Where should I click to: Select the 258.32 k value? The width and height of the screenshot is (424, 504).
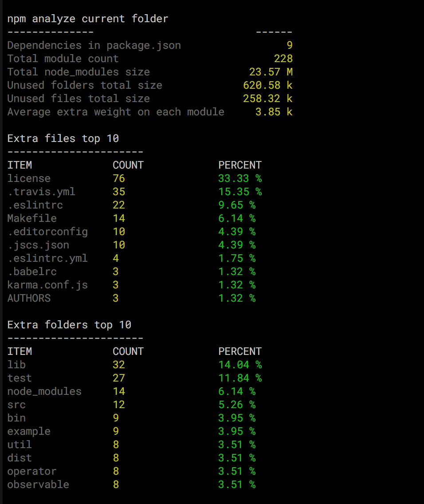[267, 98]
